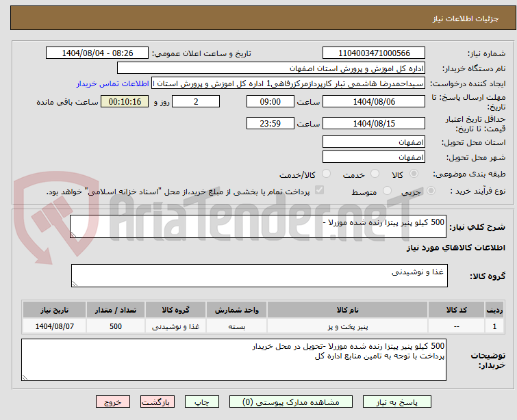Viewport: 517px width, 420px height.
Task: Click the توضیحات خریدار notes box
Action: coord(234,360)
